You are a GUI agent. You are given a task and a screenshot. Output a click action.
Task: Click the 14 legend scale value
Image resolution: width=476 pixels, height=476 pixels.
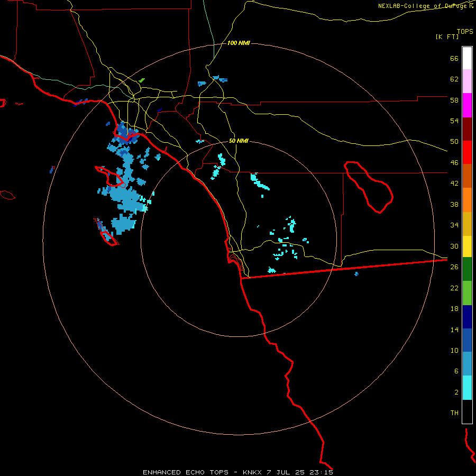454,329
